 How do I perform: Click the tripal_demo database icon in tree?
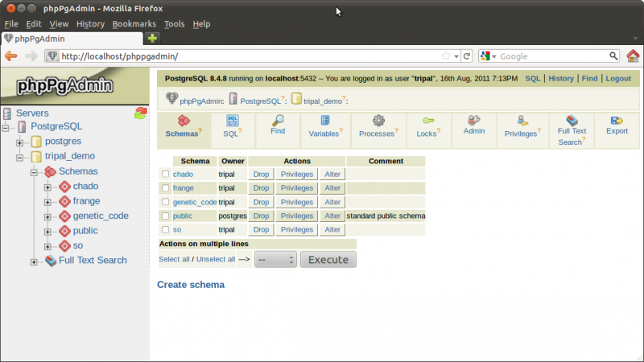click(36, 156)
